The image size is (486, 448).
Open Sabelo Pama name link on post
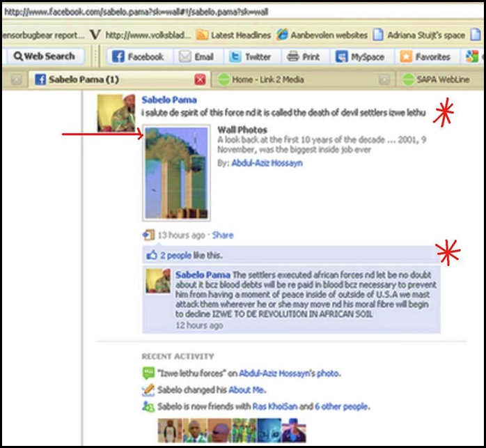click(x=169, y=100)
